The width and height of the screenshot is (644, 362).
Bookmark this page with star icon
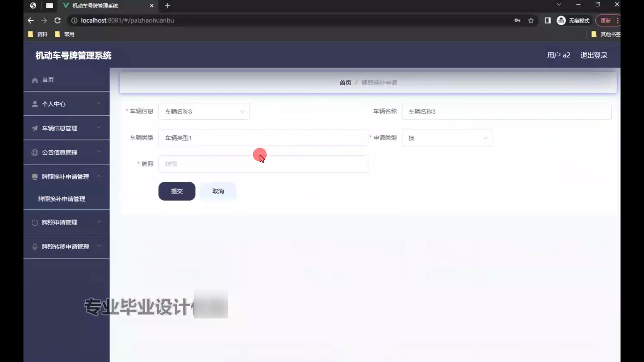[531, 20]
